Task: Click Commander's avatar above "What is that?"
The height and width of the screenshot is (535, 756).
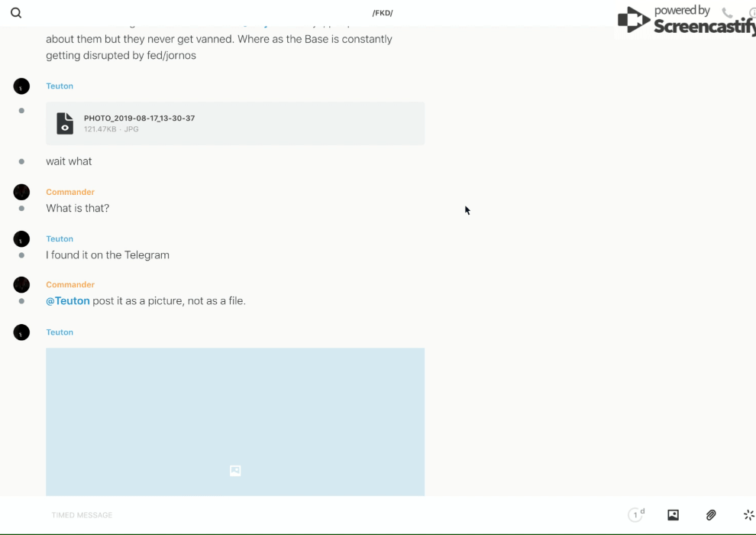Action: [x=21, y=192]
